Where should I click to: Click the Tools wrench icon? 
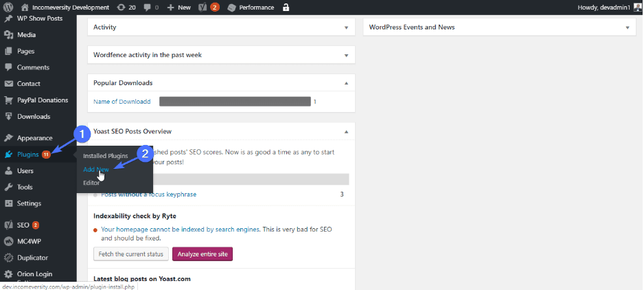(x=9, y=187)
